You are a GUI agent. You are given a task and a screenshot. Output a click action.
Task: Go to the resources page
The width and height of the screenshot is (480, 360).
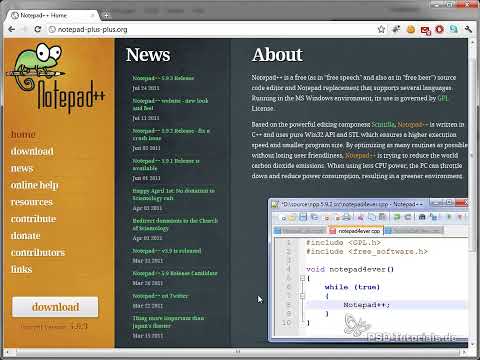32,202
